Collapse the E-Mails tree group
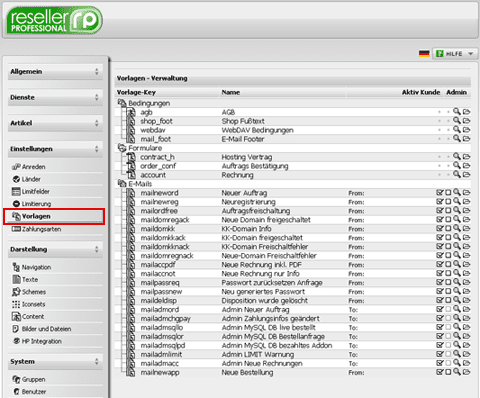 (122, 184)
